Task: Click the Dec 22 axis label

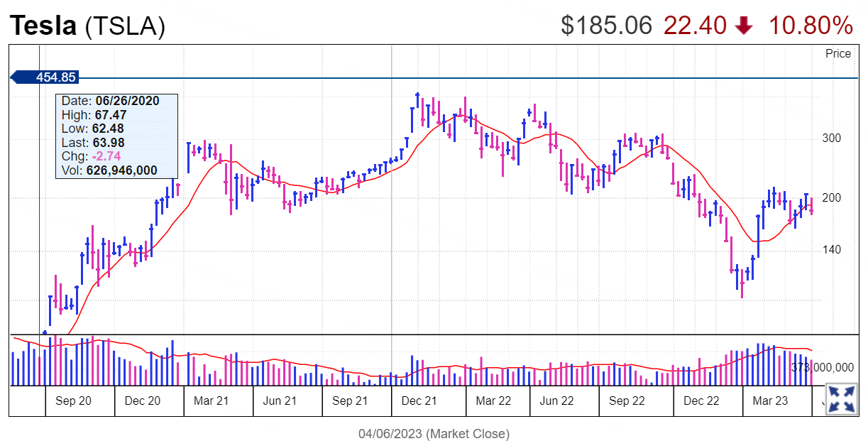Action: click(x=701, y=401)
